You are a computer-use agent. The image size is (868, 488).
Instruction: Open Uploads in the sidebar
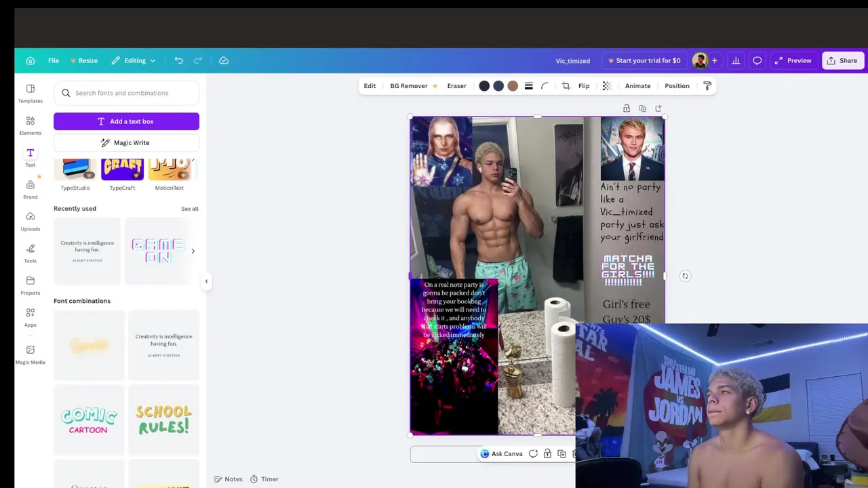click(x=31, y=222)
